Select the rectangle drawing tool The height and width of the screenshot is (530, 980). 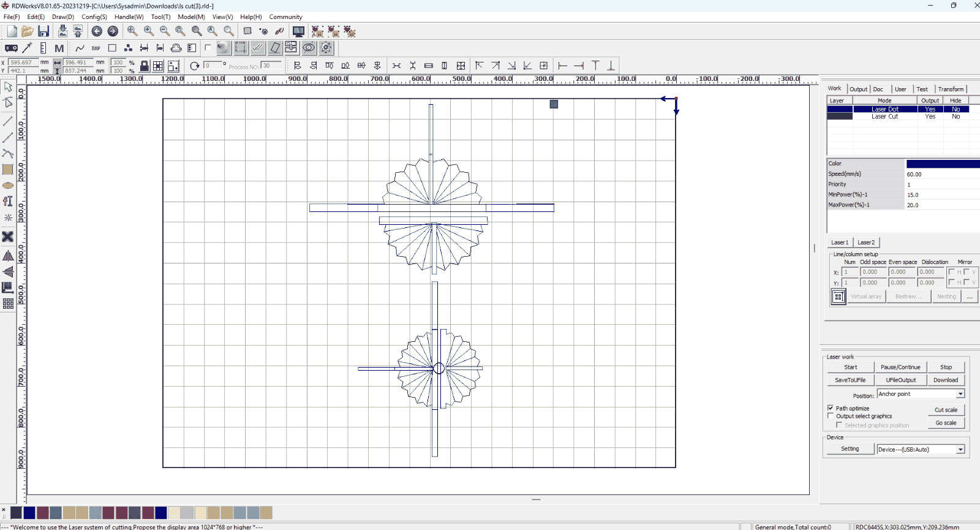point(8,170)
